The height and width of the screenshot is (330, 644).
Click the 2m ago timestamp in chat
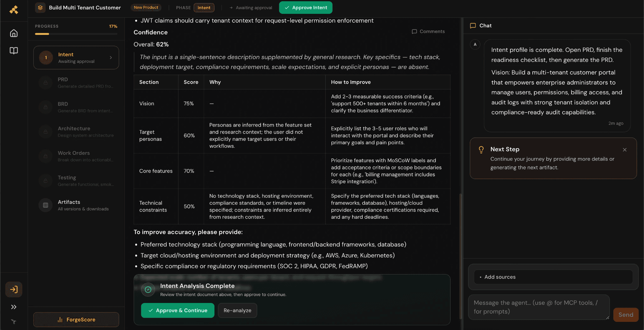[x=616, y=123]
